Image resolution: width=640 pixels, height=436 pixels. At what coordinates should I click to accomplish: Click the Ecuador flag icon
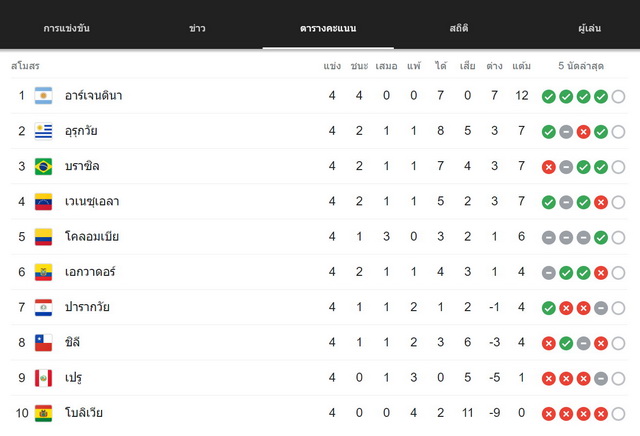(43, 272)
